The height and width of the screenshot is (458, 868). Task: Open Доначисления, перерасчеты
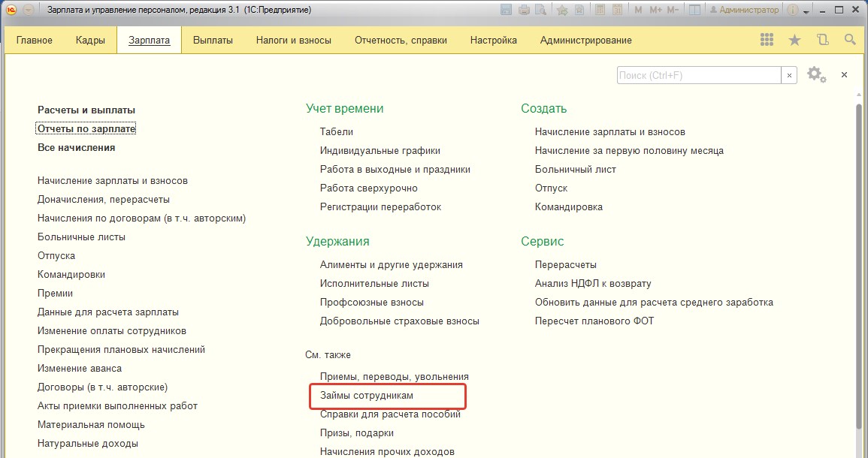coord(104,200)
